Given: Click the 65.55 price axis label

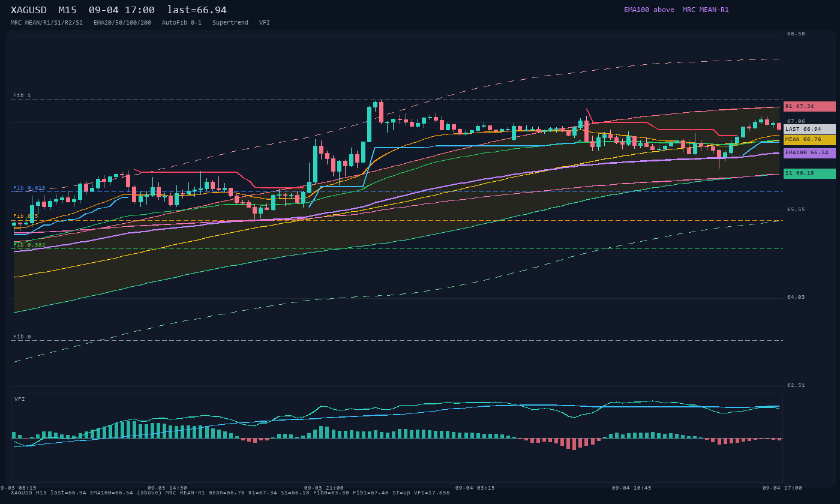Looking at the screenshot, I should click(x=796, y=209).
